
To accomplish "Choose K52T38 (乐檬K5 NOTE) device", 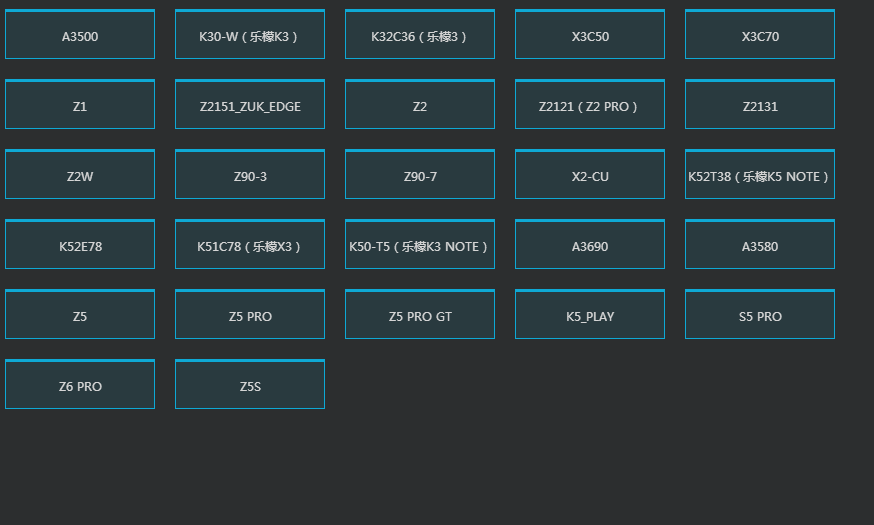I will tap(760, 174).
